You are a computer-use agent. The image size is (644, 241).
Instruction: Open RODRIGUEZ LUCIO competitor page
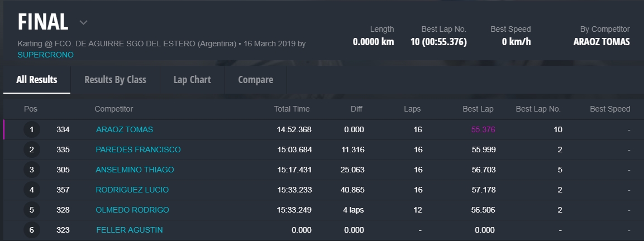click(x=132, y=190)
